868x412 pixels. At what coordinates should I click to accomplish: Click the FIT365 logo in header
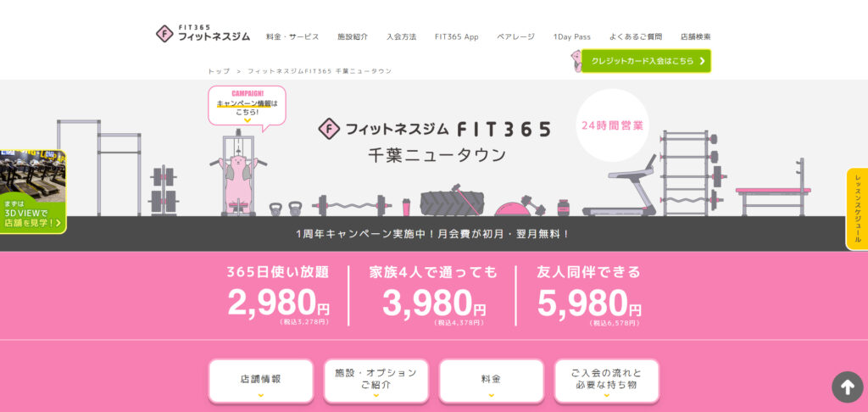(x=203, y=33)
